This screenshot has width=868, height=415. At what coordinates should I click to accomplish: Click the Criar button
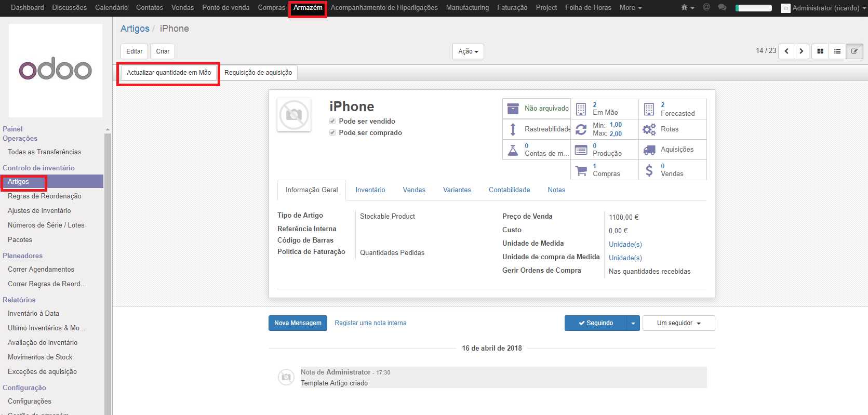coord(163,51)
